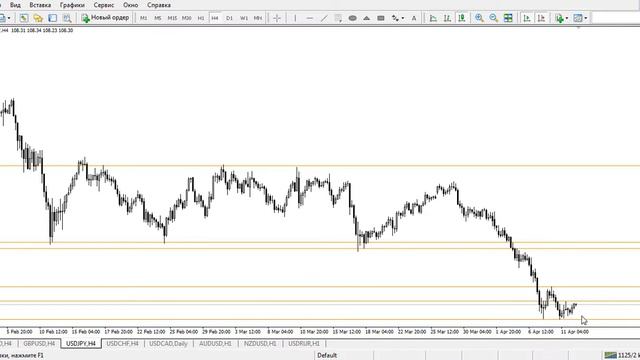Switch to M30 timeframe
Viewport: 640px width, 360px height.
tap(187, 18)
